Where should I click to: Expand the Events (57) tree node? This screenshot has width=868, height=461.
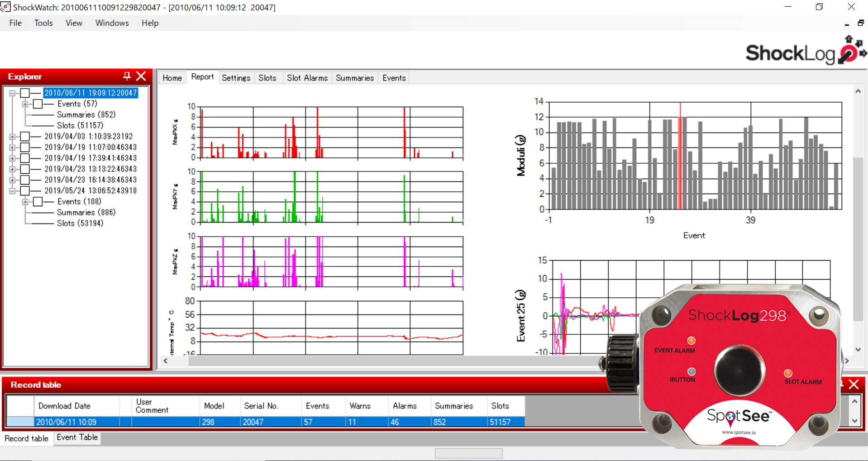pyautogui.click(x=25, y=104)
